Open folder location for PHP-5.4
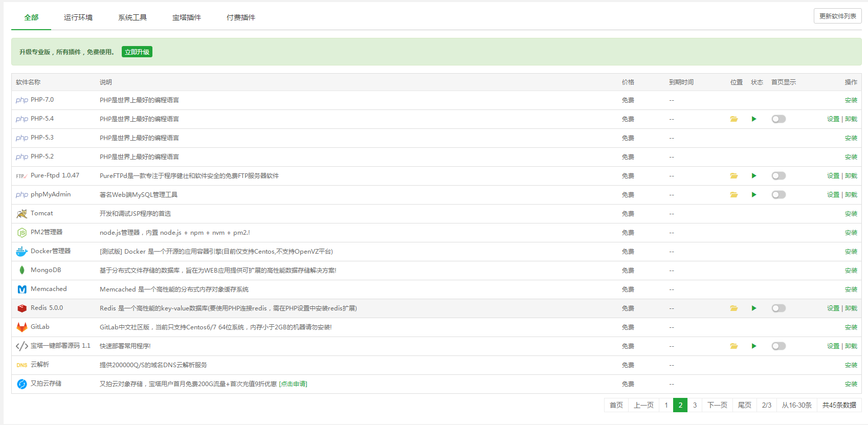The width and height of the screenshot is (868, 425). [x=734, y=119]
